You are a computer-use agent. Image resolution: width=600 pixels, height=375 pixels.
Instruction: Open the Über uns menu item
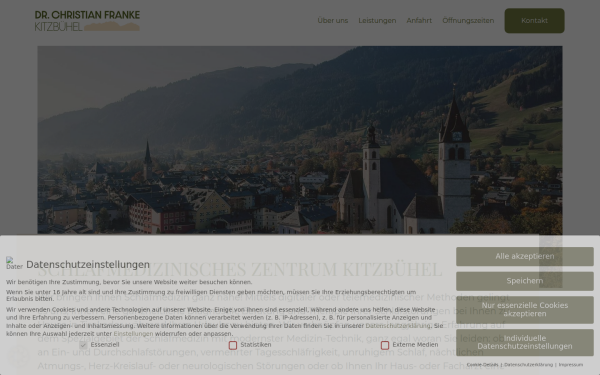coord(333,21)
